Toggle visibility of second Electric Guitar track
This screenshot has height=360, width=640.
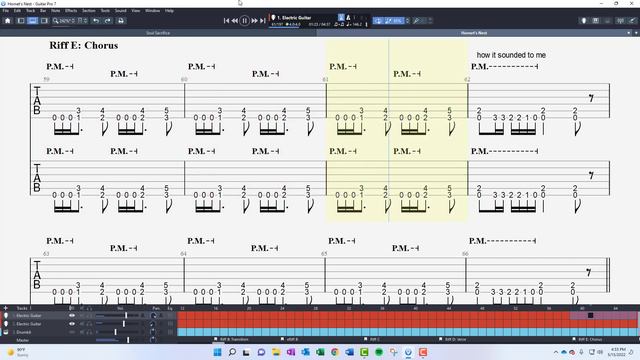(x=72, y=324)
